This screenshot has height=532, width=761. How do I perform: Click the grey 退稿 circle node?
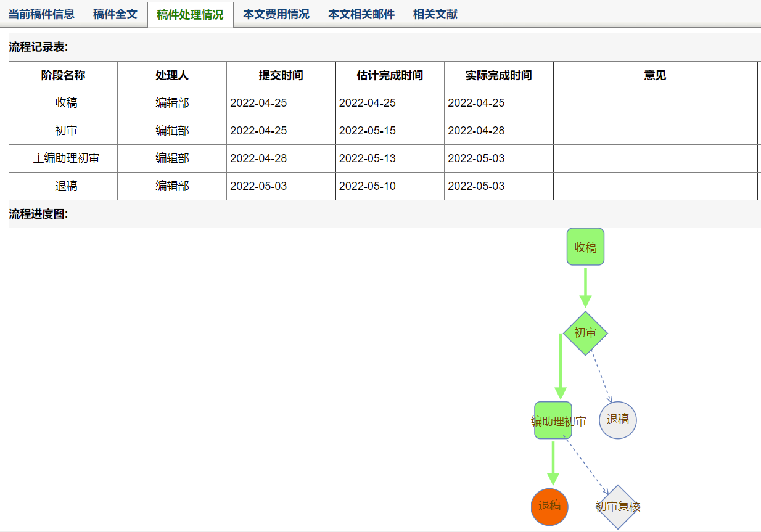tap(617, 420)
